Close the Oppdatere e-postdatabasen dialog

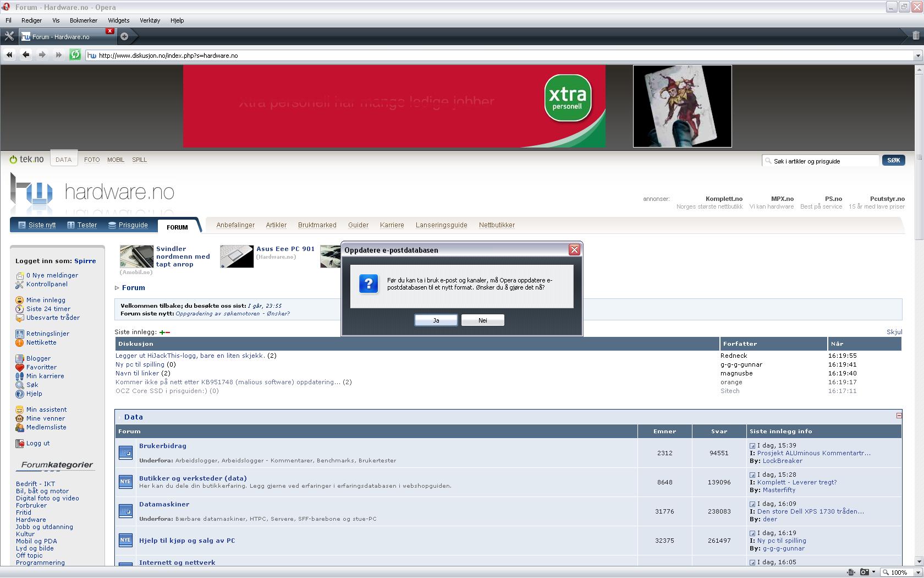click(x=574, y=250)
